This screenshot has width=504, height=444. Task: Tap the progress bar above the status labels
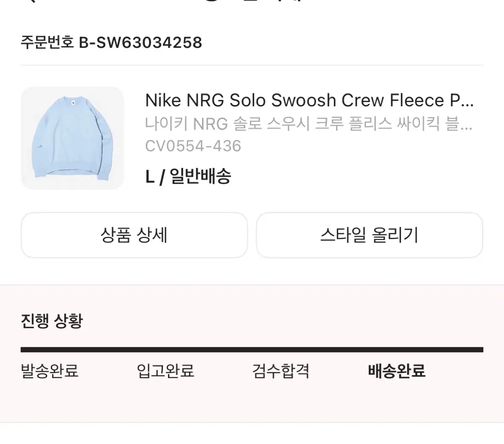(252, 347)
